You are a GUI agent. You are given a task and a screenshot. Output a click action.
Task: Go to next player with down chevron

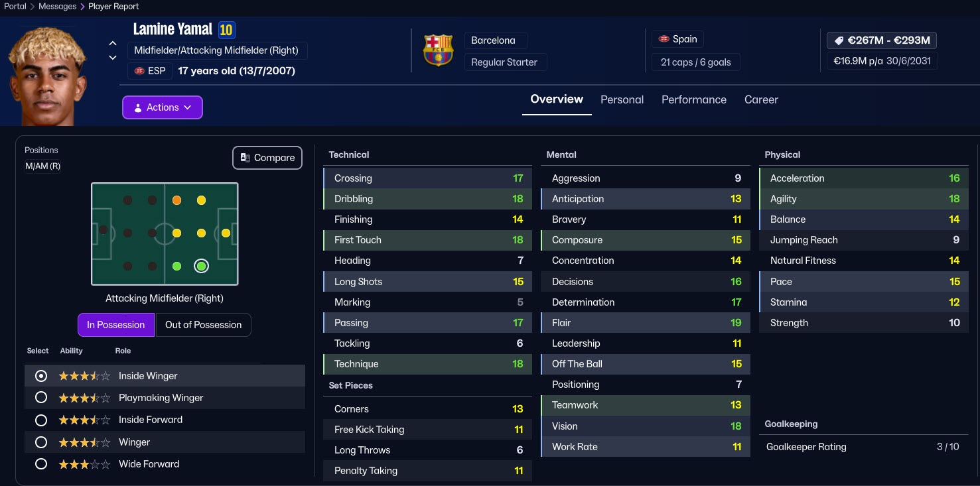[x=113, y=58]
